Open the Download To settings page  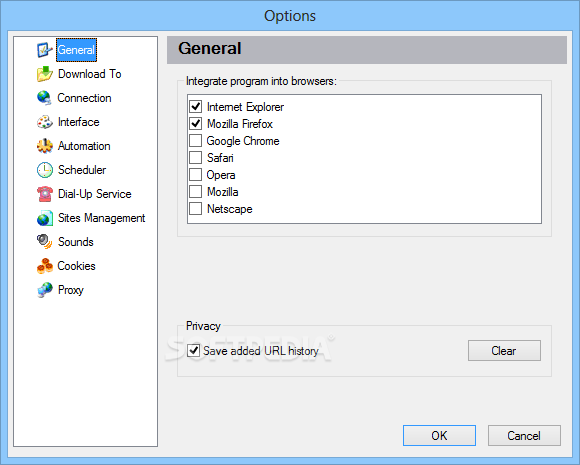90,74
